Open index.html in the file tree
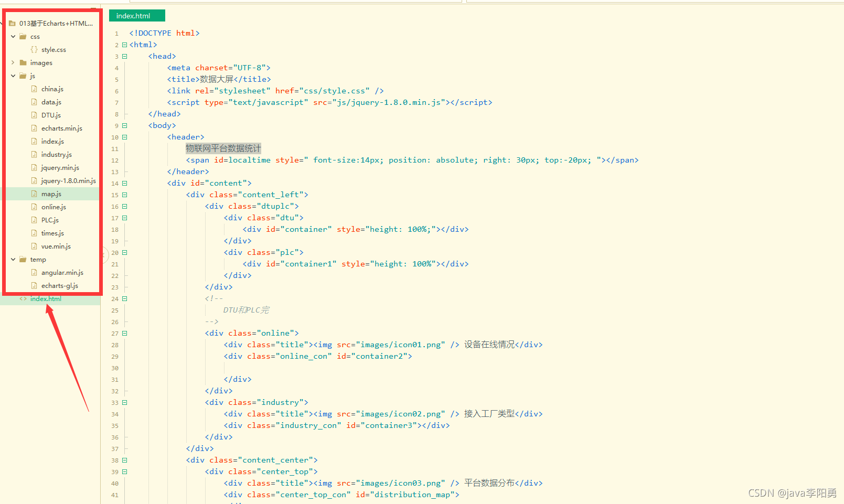Viewport: 844px width, 504px height. point(46,299)
